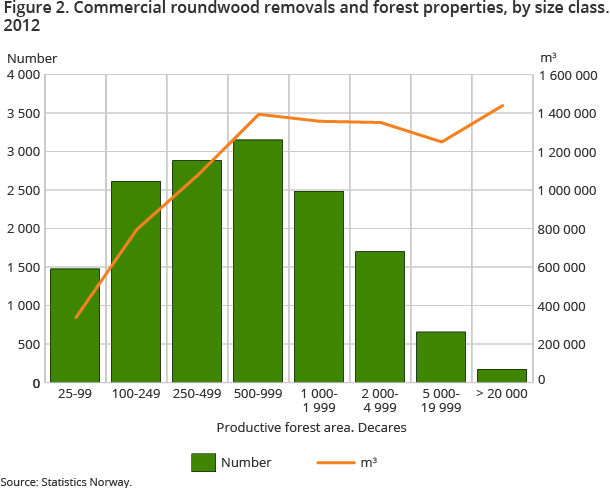
Task: Click the 4 000 left axis label
Action: [24, 76]
